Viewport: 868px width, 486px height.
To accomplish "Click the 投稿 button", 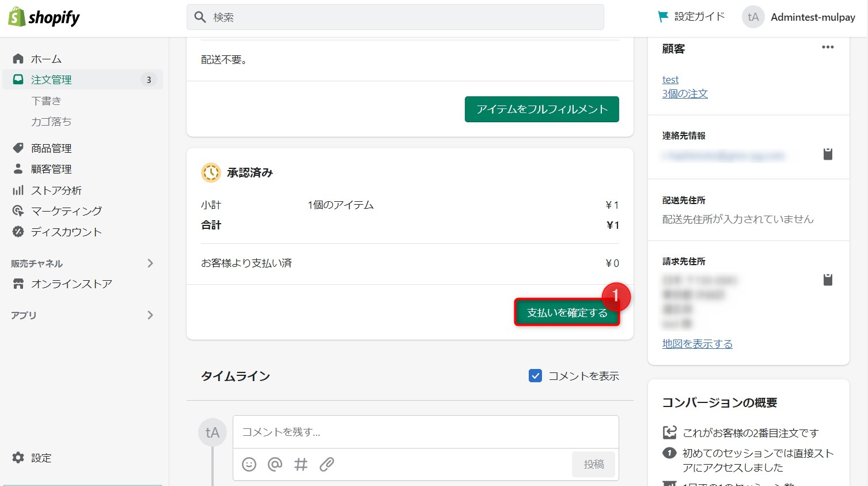I will 594,464.
